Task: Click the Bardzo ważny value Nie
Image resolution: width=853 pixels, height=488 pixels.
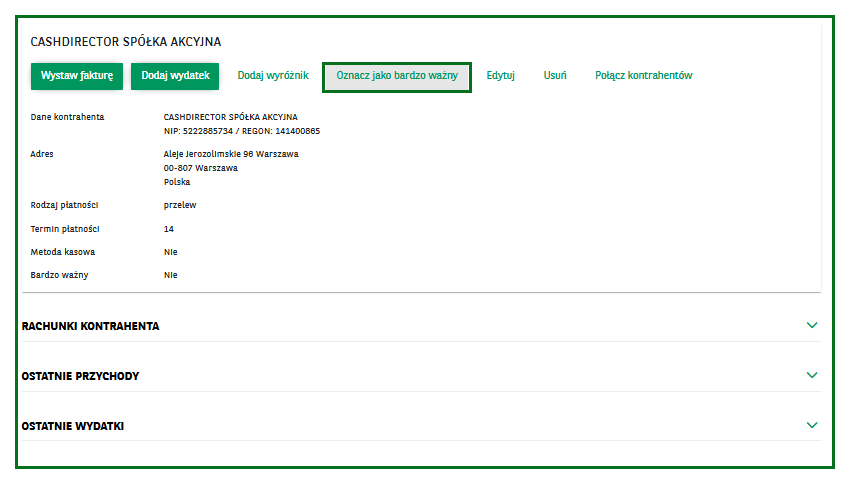Action: 171,275
